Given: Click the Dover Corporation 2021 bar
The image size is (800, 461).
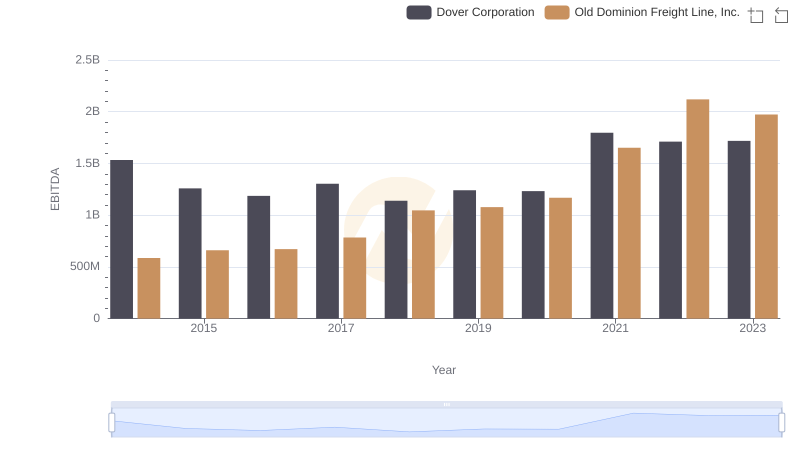Looking at the screenshot, I should pyautogui.click(x=602, y=226).
